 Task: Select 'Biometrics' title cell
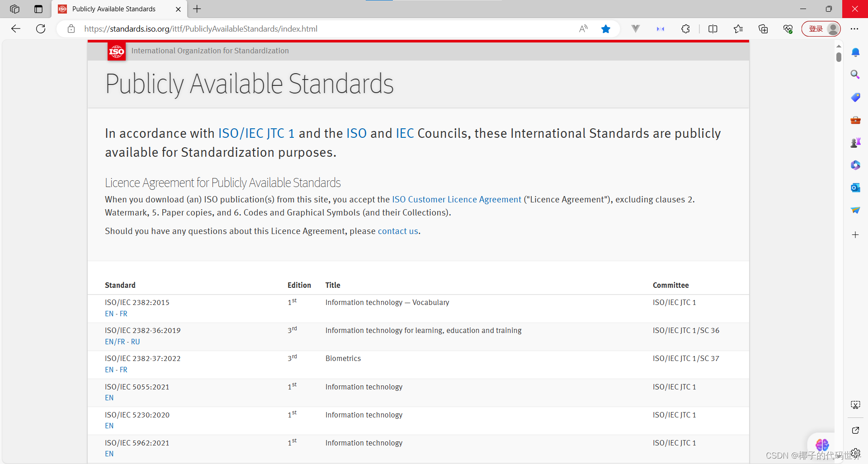[x=343, y=358]
